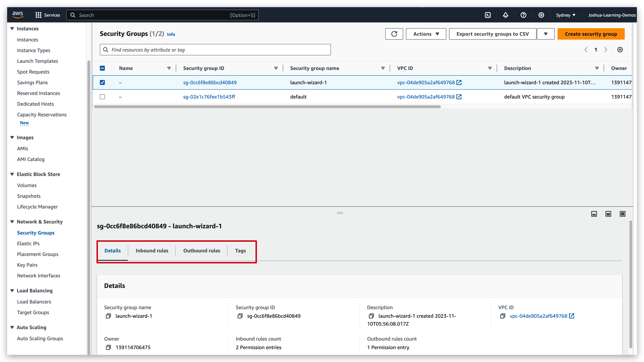Deselect the launch-wizard-1 row checkbox
This screenshot has height=362, width=644.
click(102, 82)
